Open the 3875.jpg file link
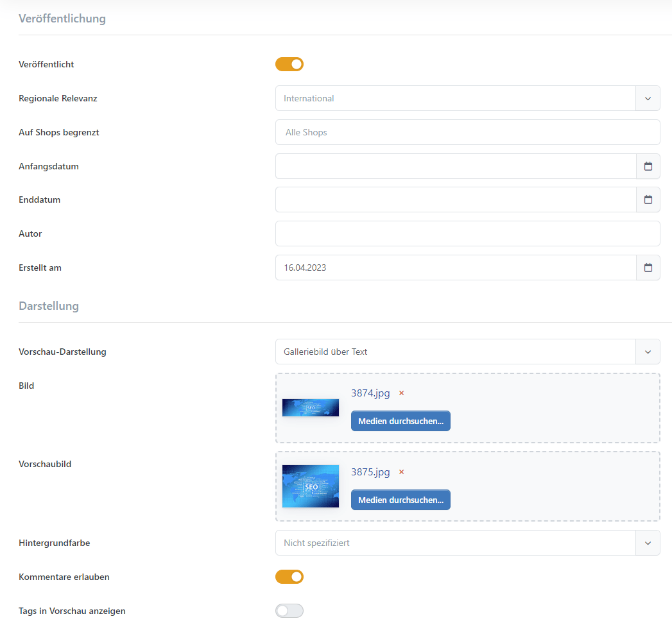Image resolution: width=672 pixels, height=621 pixels. (x=370, y=472)
